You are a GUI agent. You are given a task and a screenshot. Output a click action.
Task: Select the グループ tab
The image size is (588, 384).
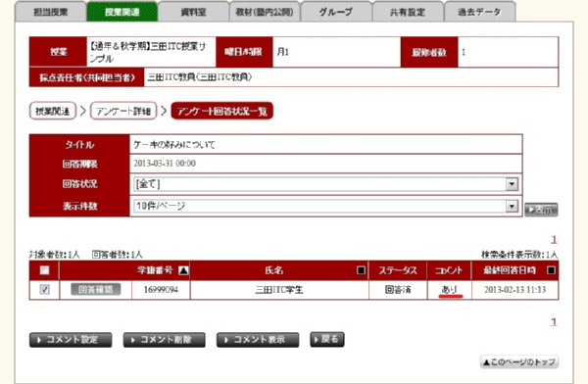tap(336, 12)
